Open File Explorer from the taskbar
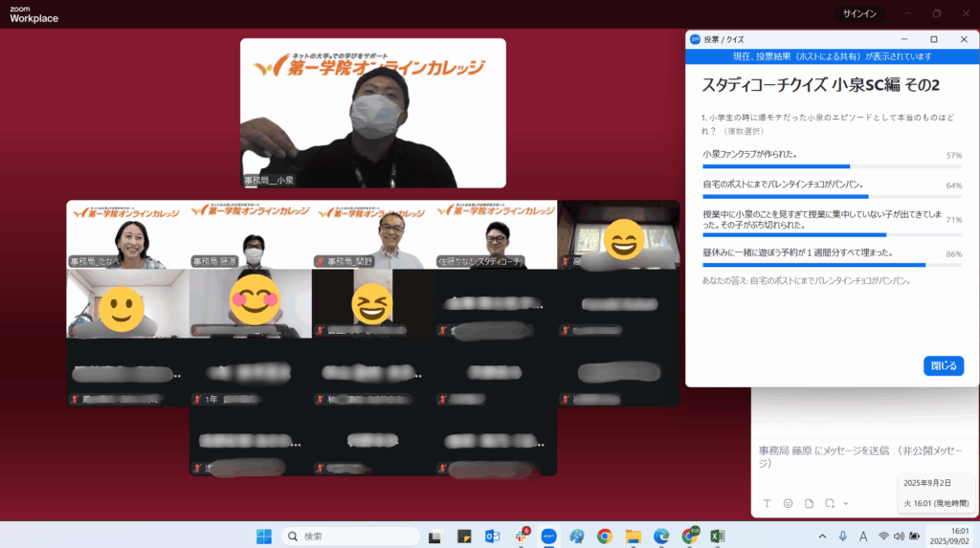Image resolution: width=980 pixels, height=548 pixels. click(x=633, y=537)
